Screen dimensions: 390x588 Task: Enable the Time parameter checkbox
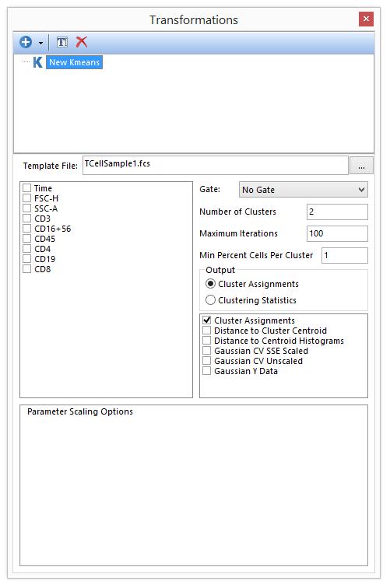point(26,188)
